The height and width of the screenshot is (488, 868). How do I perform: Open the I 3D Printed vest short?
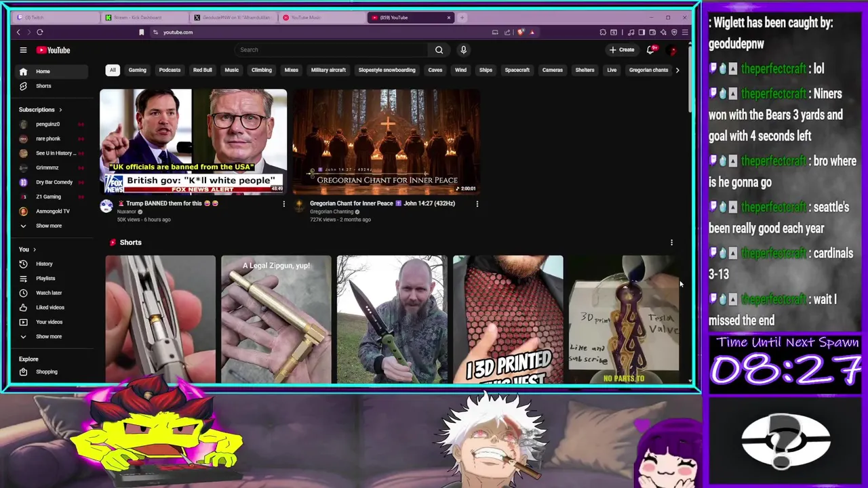(x=508, y=319)
